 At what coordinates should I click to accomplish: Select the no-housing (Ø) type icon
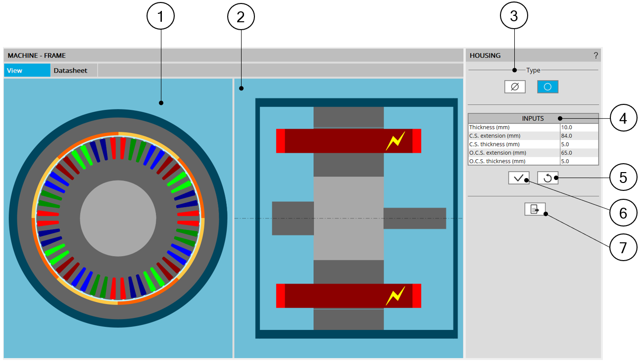coord(515,87)
